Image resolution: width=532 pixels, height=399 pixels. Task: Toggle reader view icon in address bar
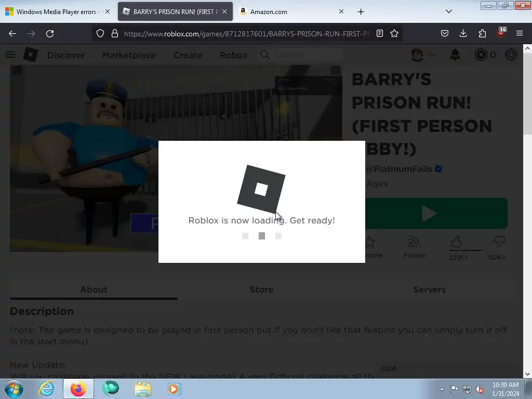pos(380,33)
